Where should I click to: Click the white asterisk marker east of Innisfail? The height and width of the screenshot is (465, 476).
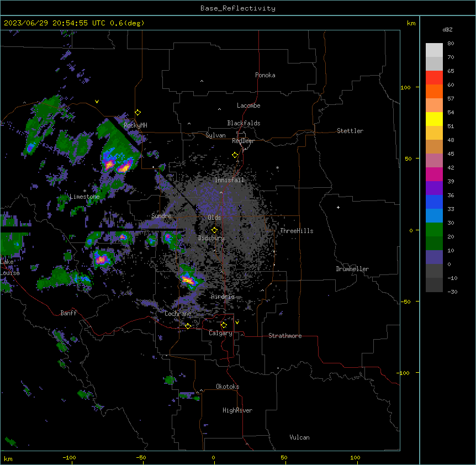tap(277, 168)
